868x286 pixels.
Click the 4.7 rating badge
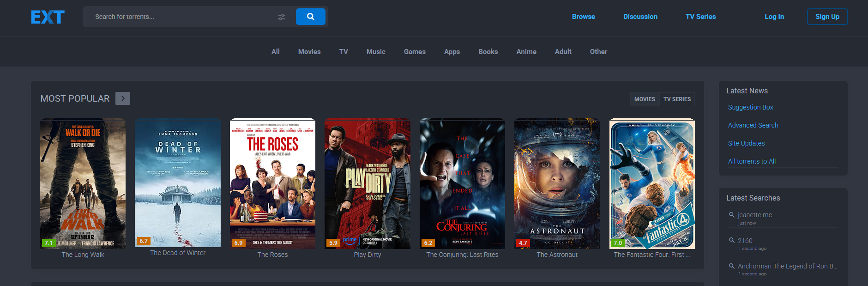coord(523,243)
